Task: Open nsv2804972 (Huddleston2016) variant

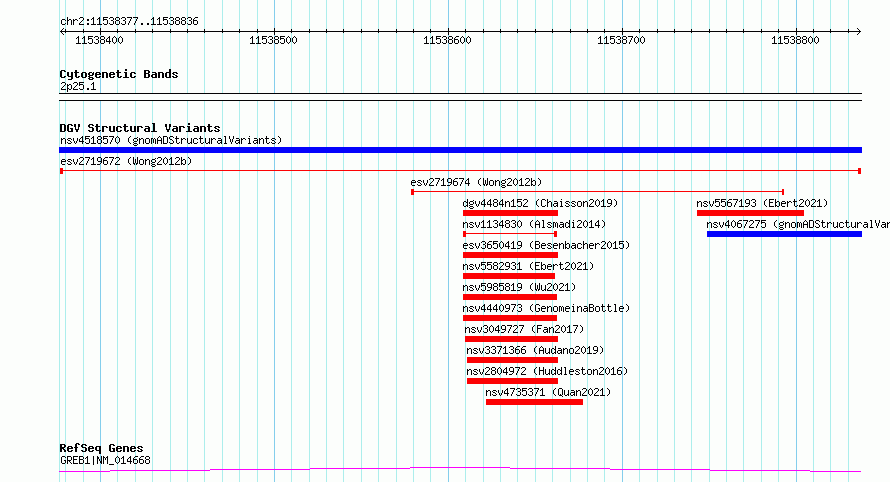Action: [547, 371]
